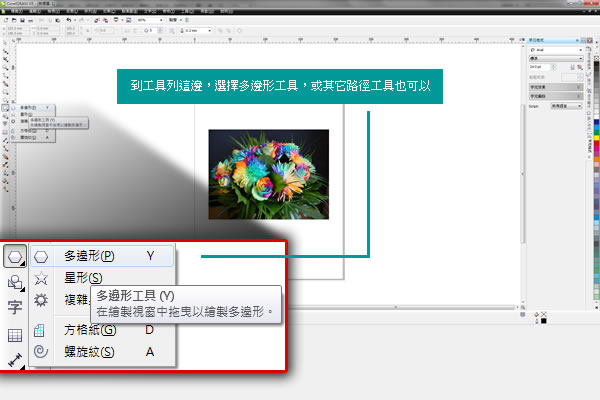Pick the red swatch in the color palette
This screenshot has width=600, height=400.
[x=596, y=143]
